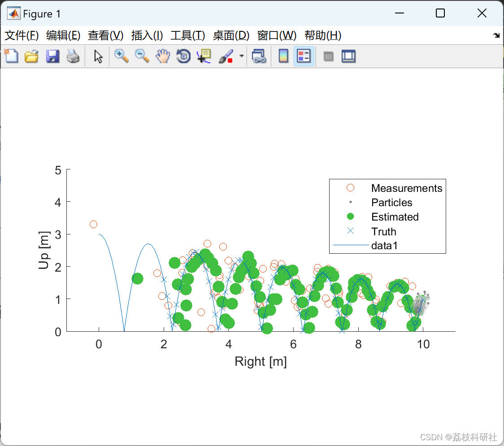This screenshot has width=504, height=446.
Task: Open the 文件(F) menu
Action: coord(20,35)
